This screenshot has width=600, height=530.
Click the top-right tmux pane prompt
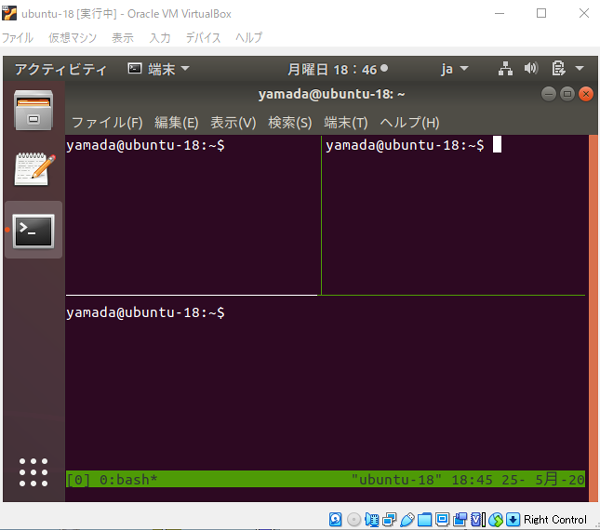(405, 145)
